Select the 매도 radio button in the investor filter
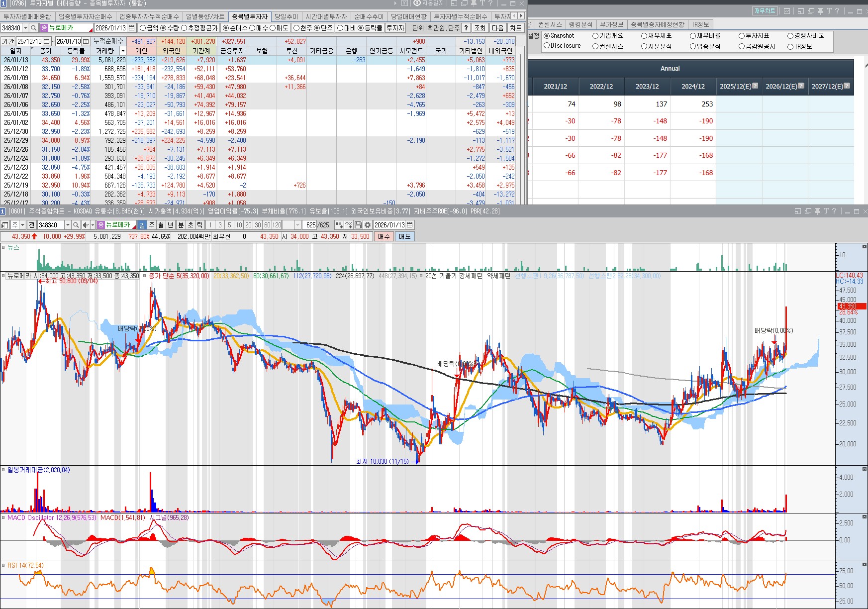The width and height of the screenshot is (868, 609). tap(273, 28)
